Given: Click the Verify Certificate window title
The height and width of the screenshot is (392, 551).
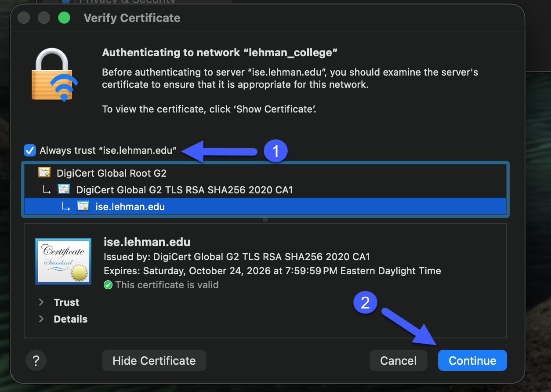Looking at the screenshot, I should tap(132, 18).
